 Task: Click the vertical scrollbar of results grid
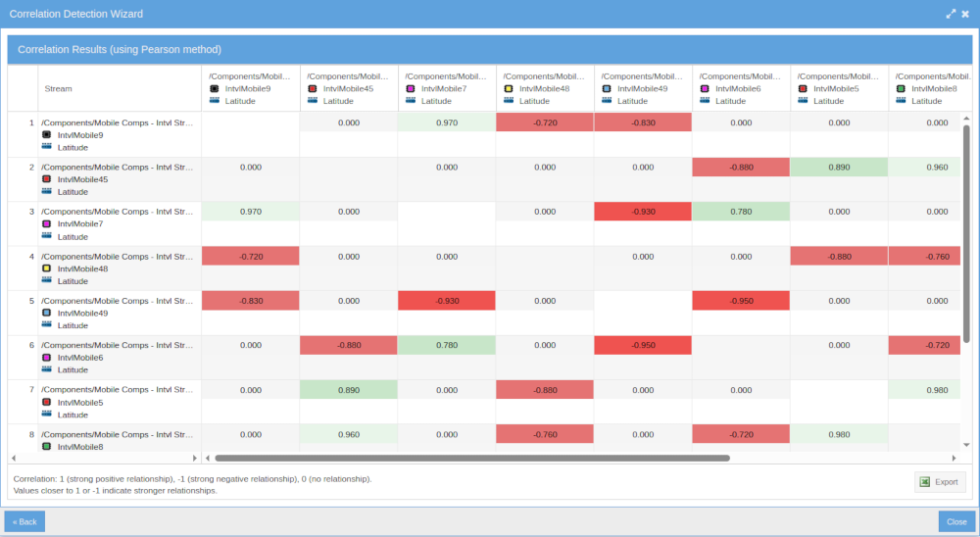(x=966, y=235)
